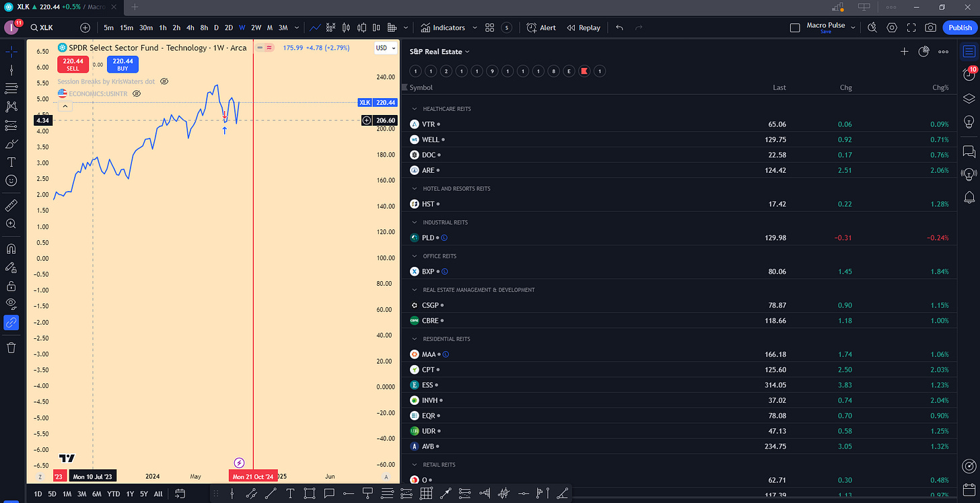Take a chart snapshot with camera
The width and height of the screenshot is (980, 503).
point(930,28)
